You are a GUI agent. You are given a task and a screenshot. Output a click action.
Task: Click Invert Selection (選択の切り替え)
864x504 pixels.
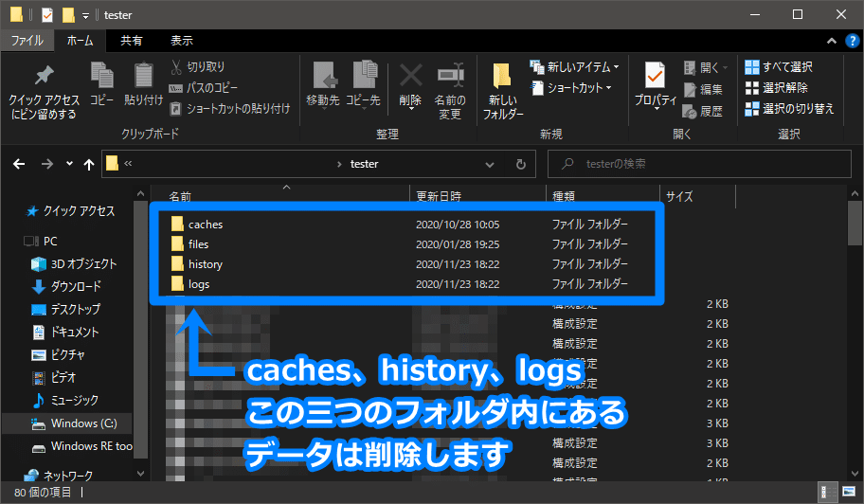(789, 109)
